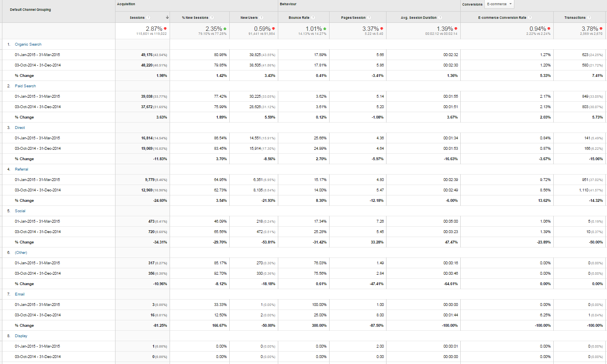Click help icon next to Transactions header

click(x=589, y=18)
